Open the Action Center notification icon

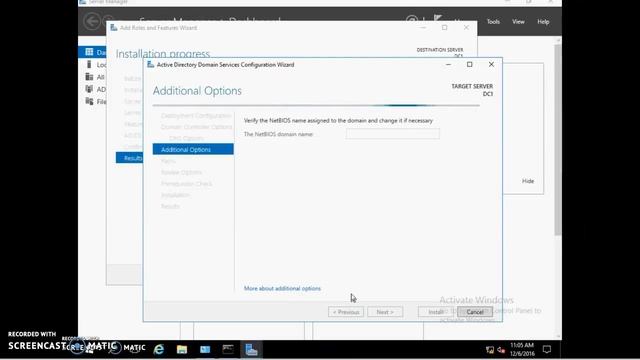(x=547, y=349)
